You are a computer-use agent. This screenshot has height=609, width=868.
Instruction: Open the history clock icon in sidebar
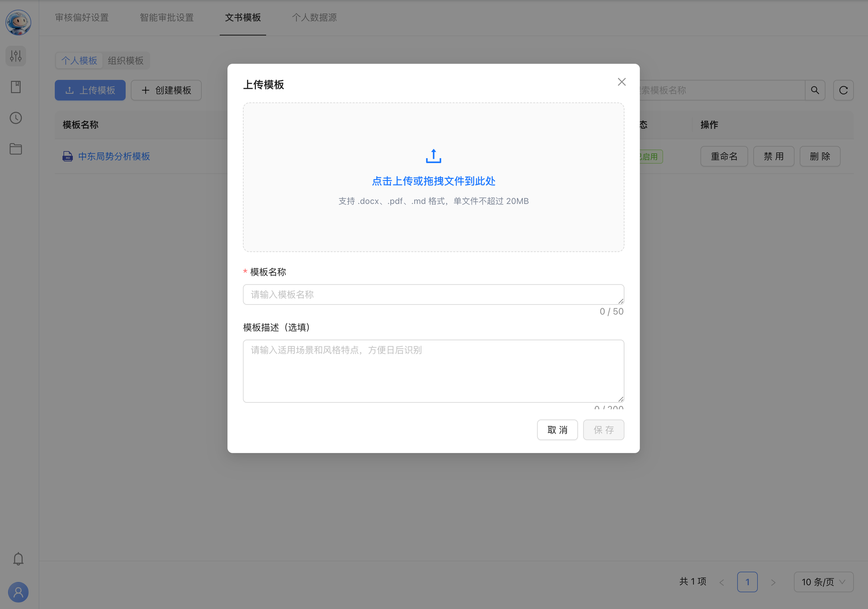[x=16, y=118]
